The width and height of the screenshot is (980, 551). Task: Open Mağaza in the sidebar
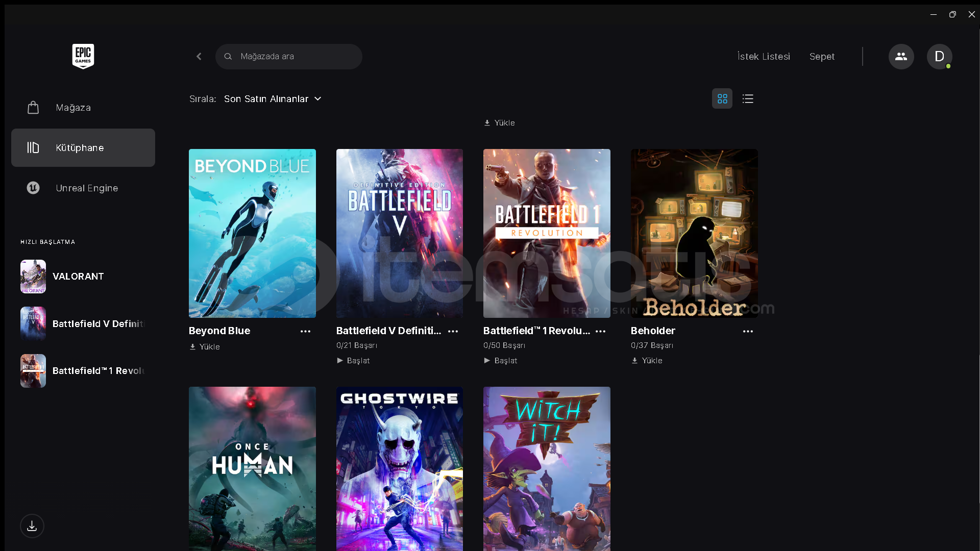pos(83,108)
